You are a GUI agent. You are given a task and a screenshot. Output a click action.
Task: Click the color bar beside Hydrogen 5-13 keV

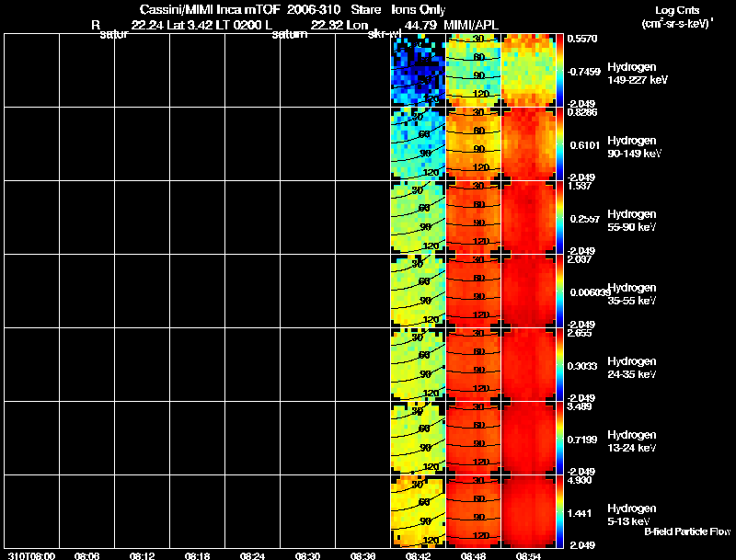tap(559, 511)
